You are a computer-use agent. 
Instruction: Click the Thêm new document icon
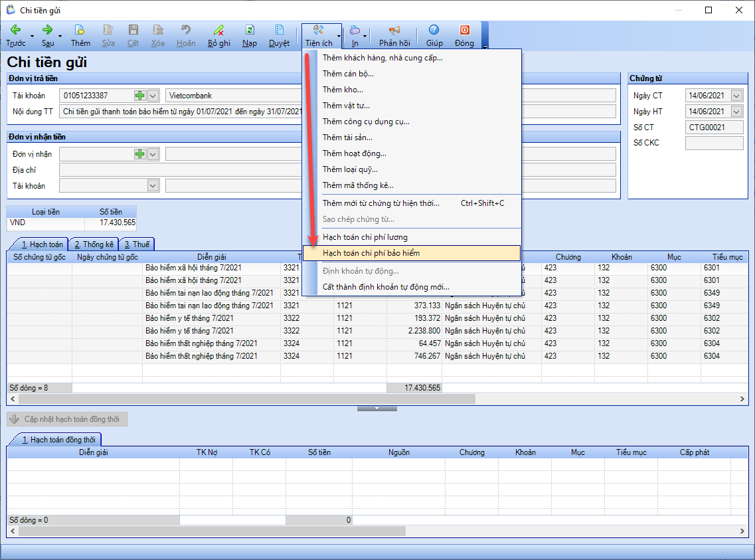tap(80, 31)
